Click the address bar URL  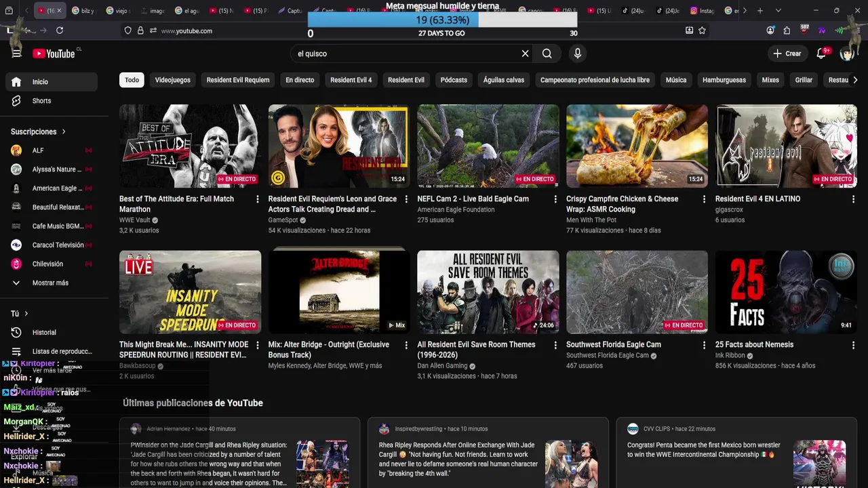pyautogui.click(x=186, y=30)
